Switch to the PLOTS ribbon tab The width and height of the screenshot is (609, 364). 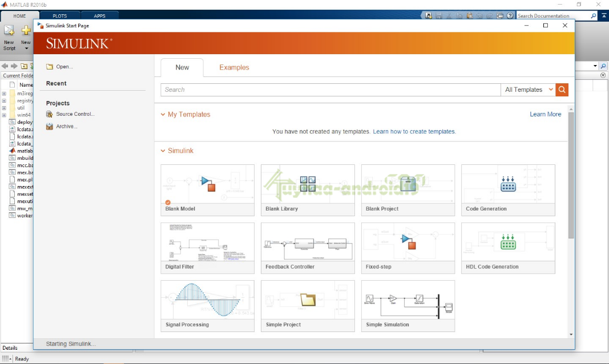point(60,16)
